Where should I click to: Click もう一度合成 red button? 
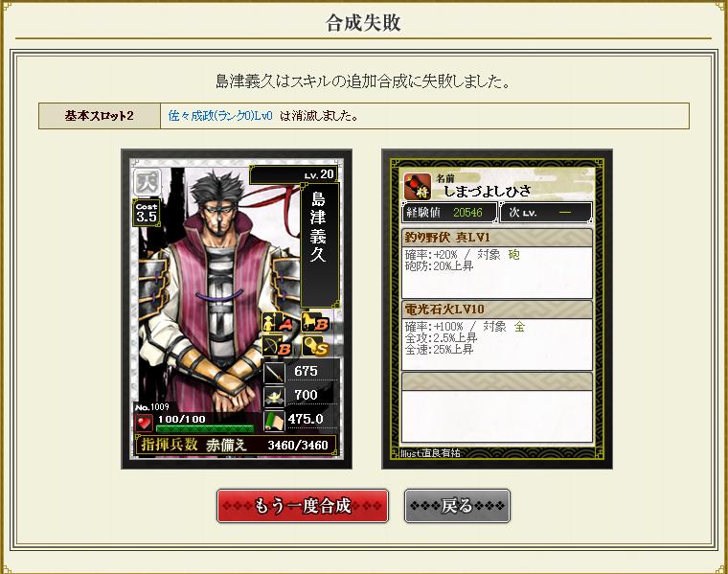303,506
